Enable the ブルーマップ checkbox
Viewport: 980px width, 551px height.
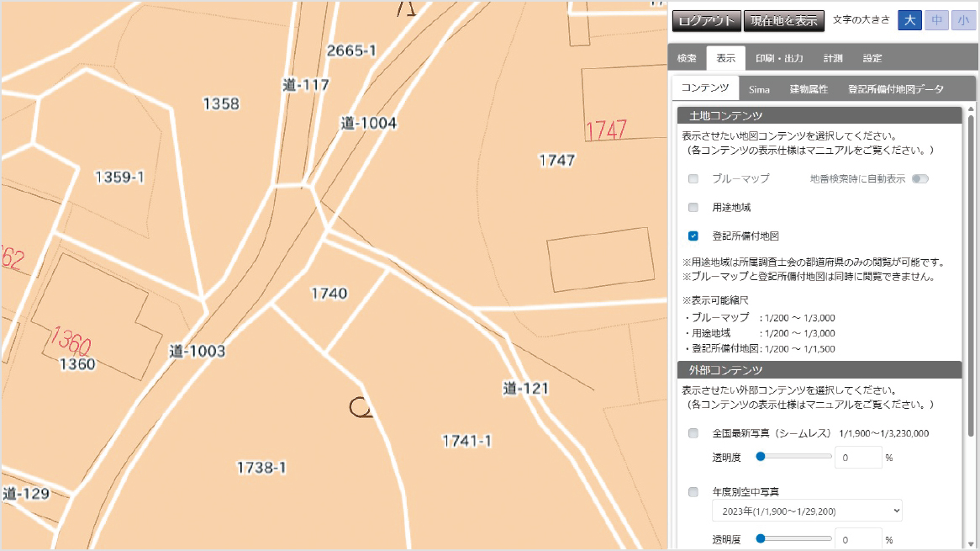click(x=693, y=178)
